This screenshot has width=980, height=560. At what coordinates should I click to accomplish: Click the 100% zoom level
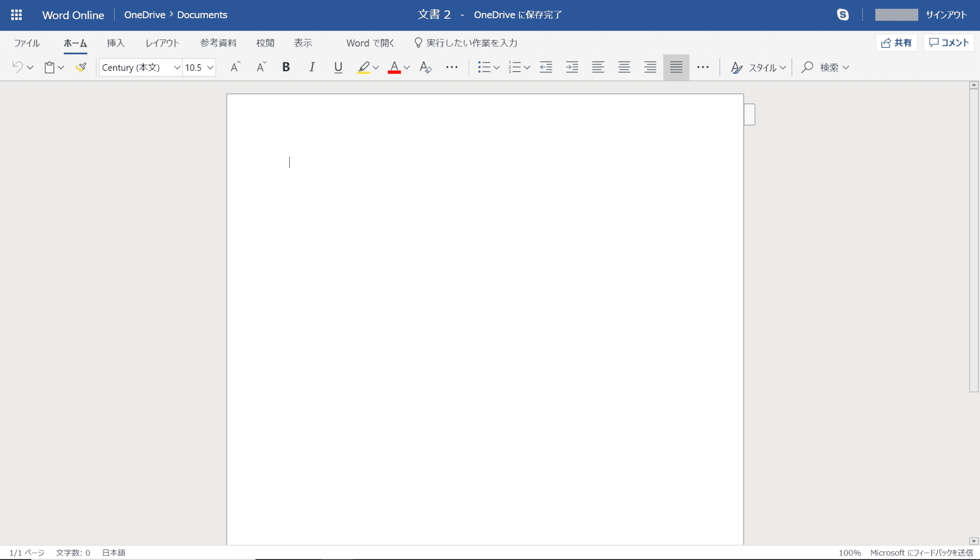coord(849,553)
